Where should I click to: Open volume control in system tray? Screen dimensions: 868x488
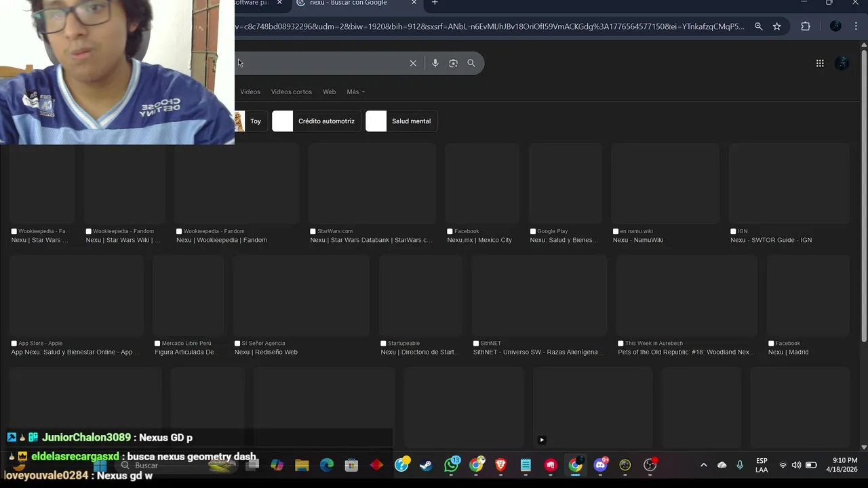(796, 465)
